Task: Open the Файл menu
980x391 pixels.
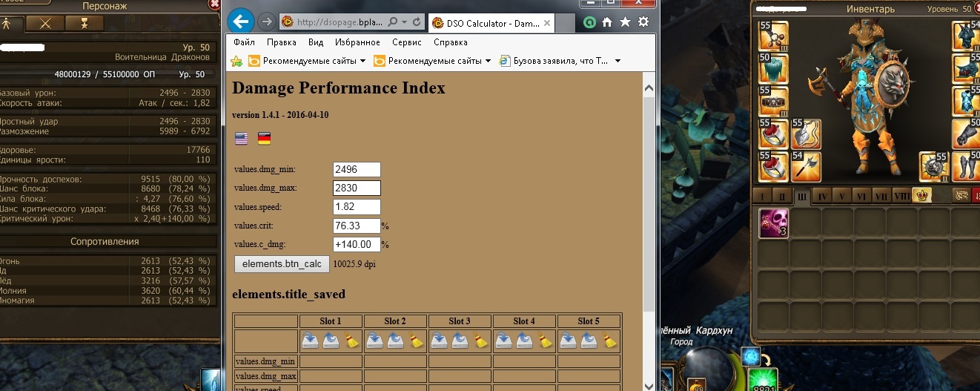Action: point(244,42)
